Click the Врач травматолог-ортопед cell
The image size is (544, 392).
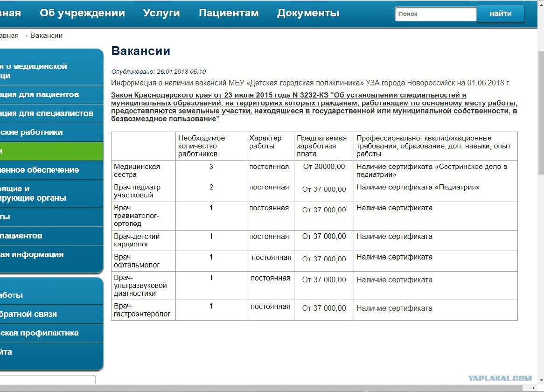[x=143, y=216]
